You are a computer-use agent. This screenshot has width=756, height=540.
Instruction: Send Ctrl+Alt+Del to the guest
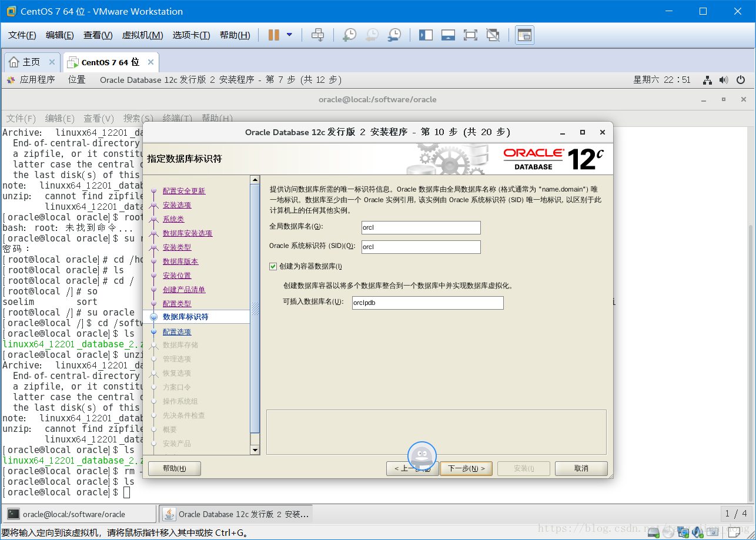(x=317, y=35)
